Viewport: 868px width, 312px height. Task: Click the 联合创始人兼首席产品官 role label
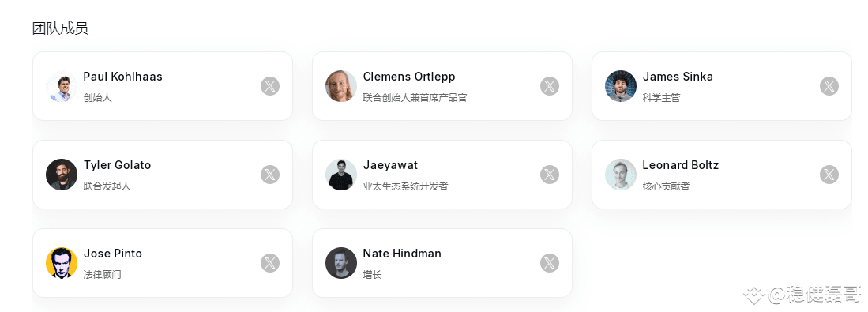point(415,97)
